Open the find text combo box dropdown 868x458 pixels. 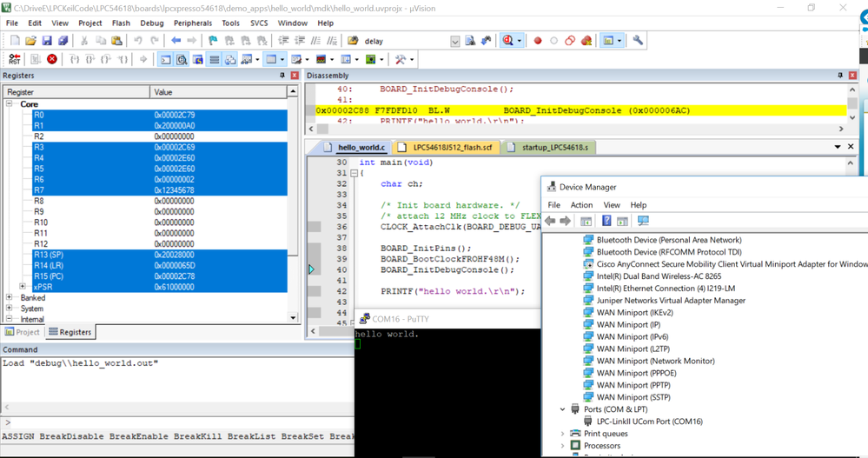(455, 41)
